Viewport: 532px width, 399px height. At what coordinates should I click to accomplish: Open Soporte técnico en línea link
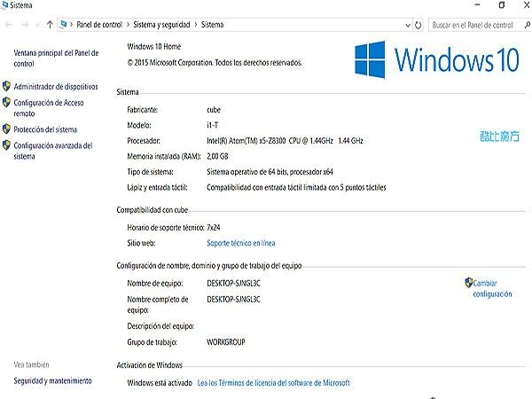[241, 243]
